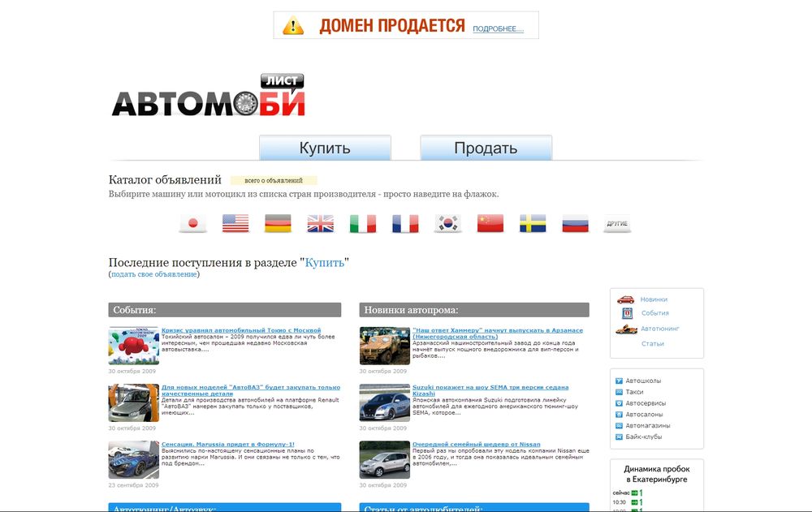Viewport: 812px width, 512px height.
Task: Open Такси directory link
Action: pyautogui.click(x=634, y=392)
